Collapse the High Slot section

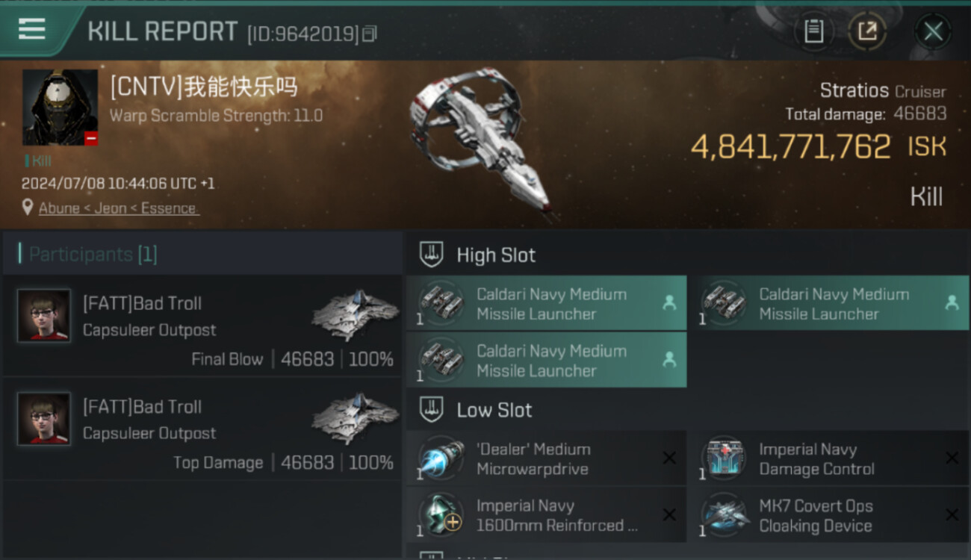click(x=431, y=255)
